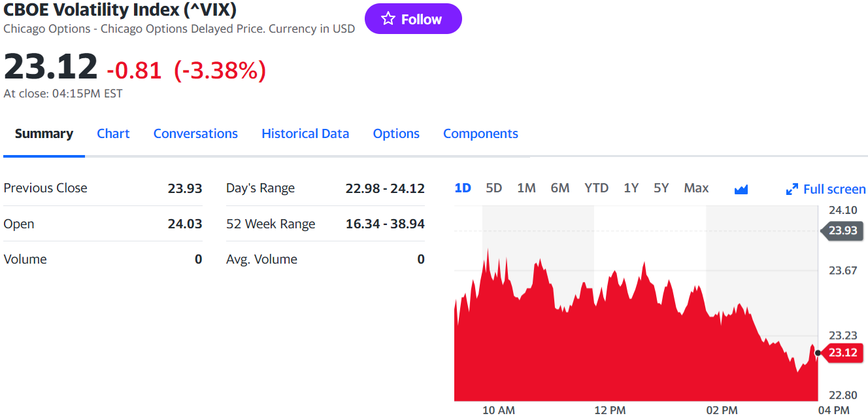Click the 52 Week Range label
The image size is (868, 420).
271,224
